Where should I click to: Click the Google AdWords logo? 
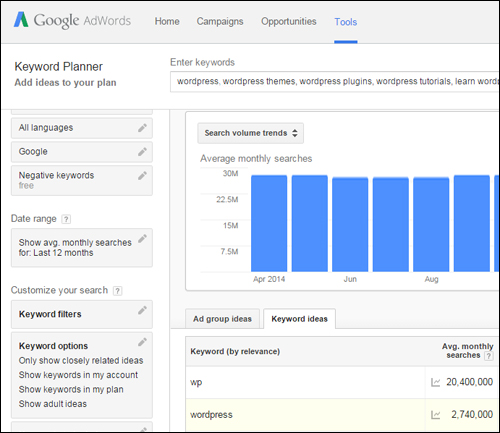(72, 20)
